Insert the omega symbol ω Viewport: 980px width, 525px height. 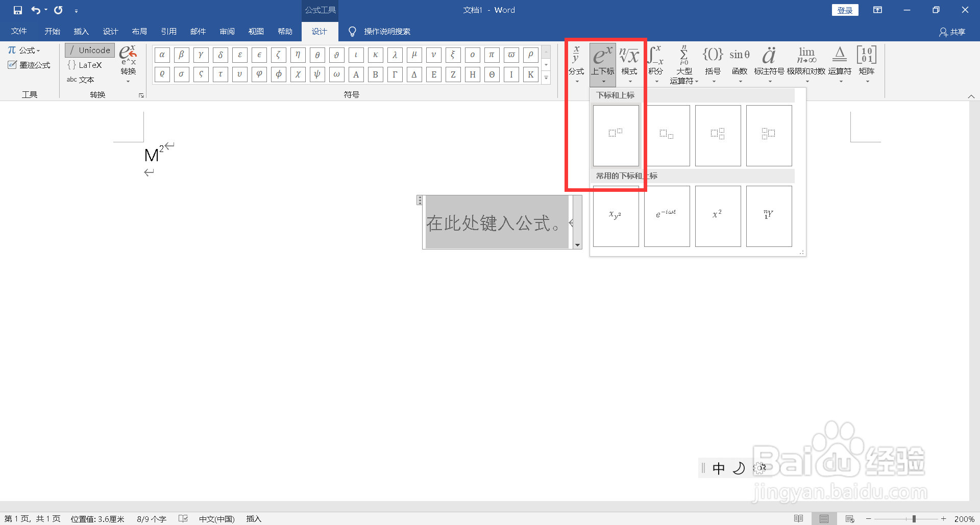336,74
